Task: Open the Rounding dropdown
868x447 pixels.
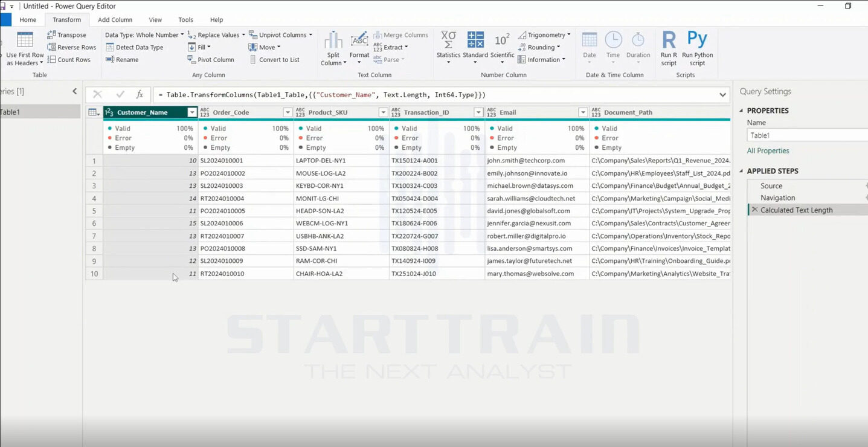Action: [539, 47]
